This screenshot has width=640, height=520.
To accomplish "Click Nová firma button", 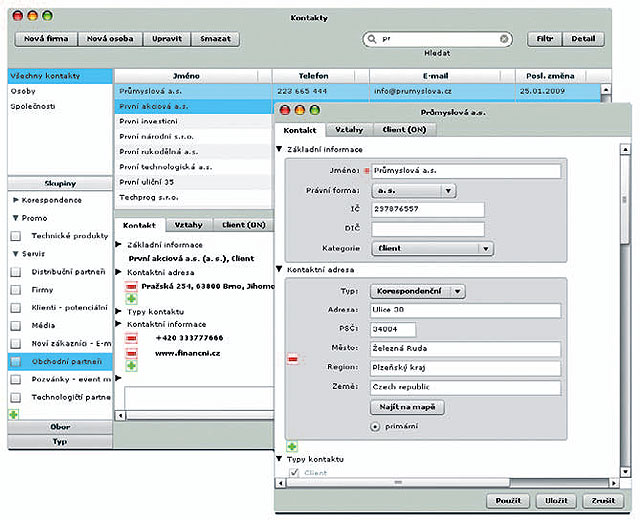I will coord(46,39).
